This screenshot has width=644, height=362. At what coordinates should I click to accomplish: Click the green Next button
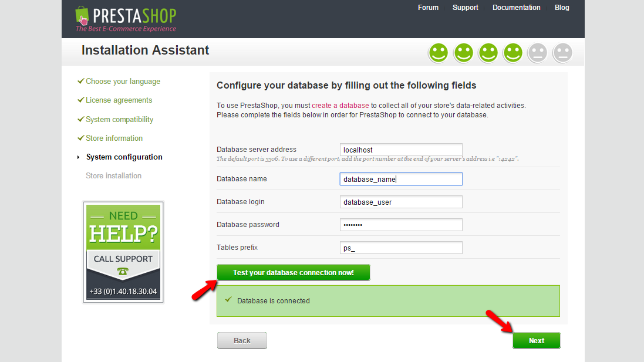(x=536, y=340)
